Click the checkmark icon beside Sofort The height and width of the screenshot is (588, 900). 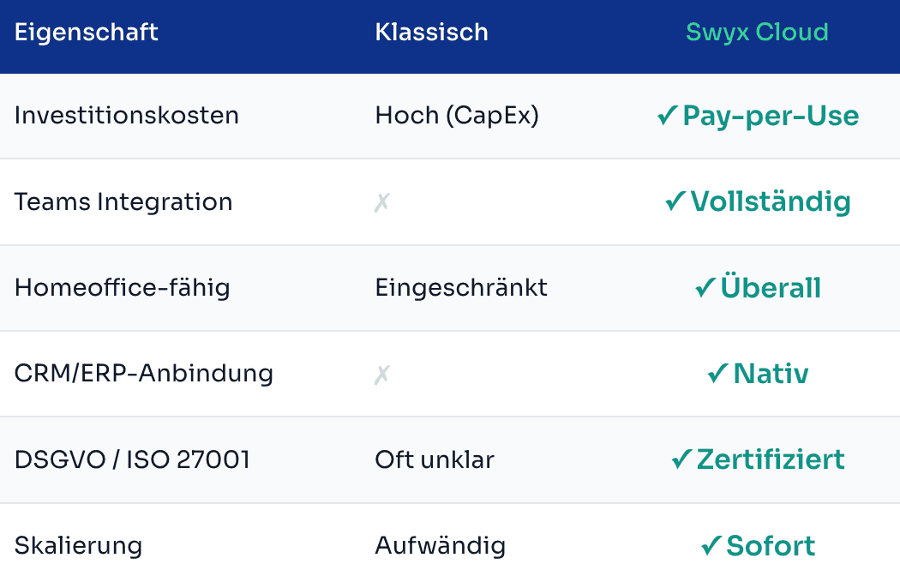tap(711, 545)
